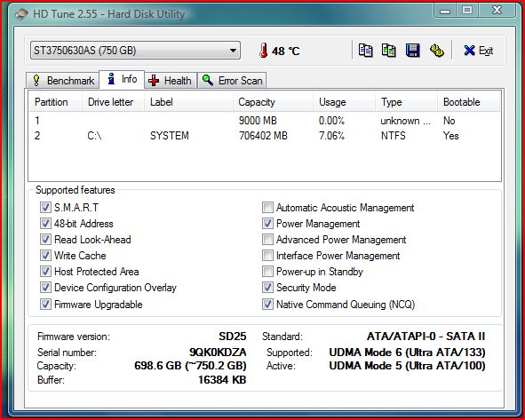Click the HD Tune title bar icon

[x=21, y=14]
